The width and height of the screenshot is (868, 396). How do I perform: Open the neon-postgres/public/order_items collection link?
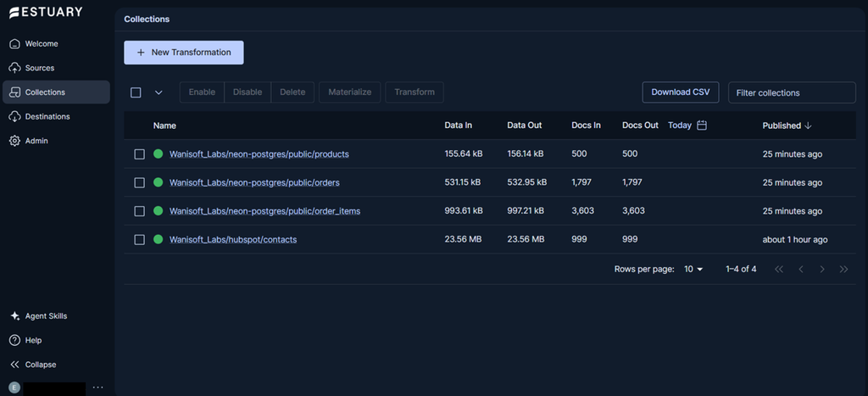pos(264,211)
